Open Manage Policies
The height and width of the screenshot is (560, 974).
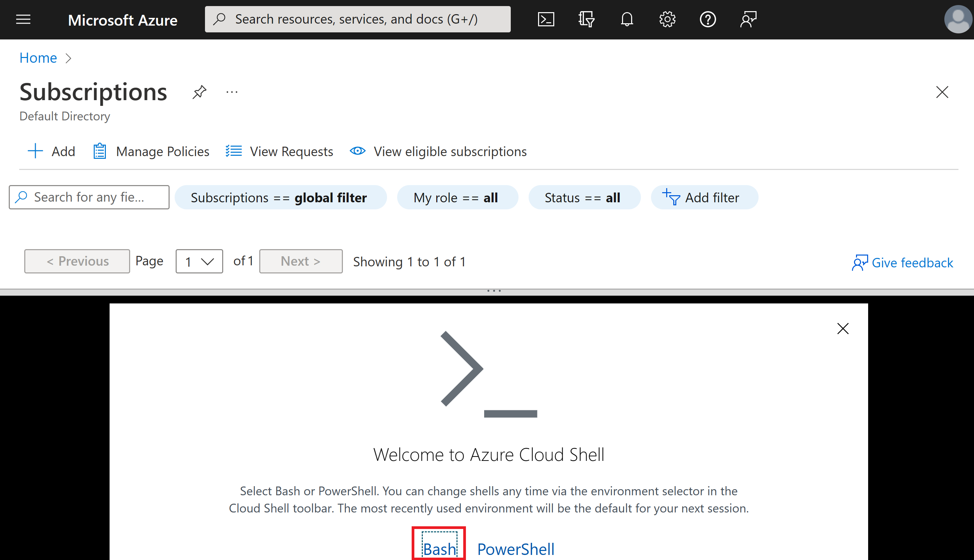coord(151,151)
